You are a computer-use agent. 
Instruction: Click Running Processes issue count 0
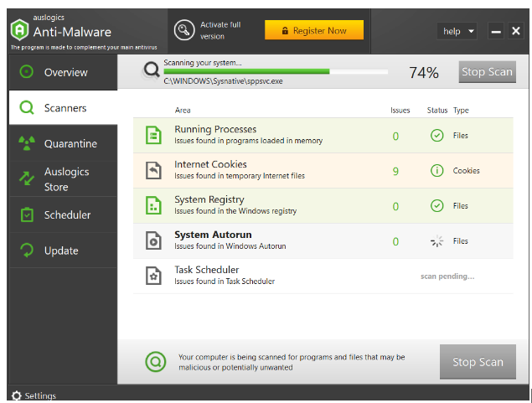[x=395, y=136]
